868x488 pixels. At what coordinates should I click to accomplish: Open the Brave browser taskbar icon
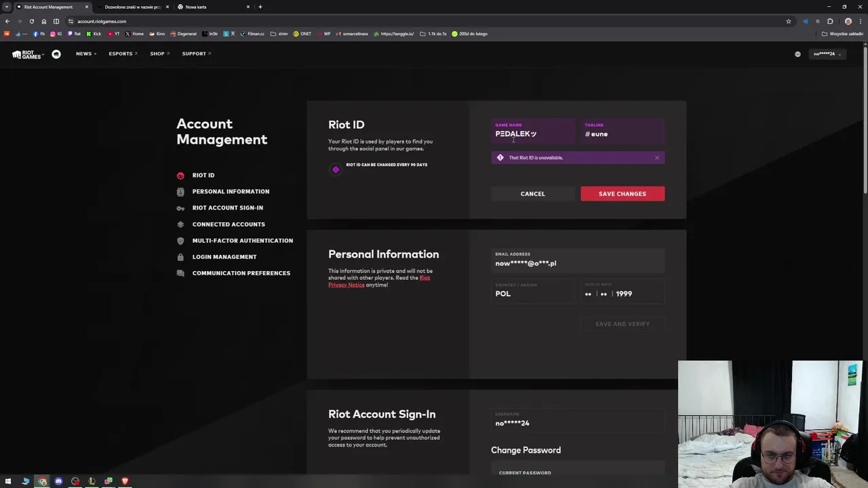(x=125, y=481)
